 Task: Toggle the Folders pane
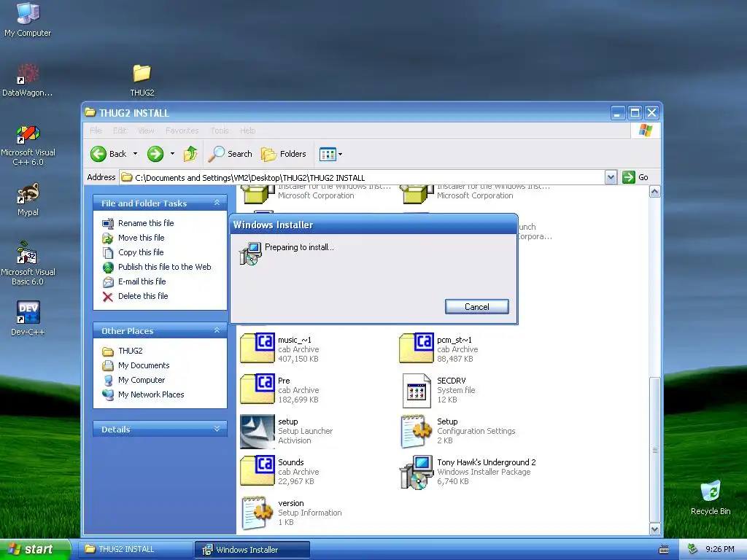point(284,154)
